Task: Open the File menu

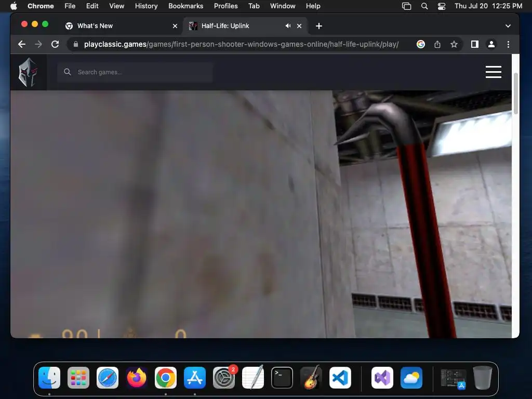Action: tap(70, 6)
